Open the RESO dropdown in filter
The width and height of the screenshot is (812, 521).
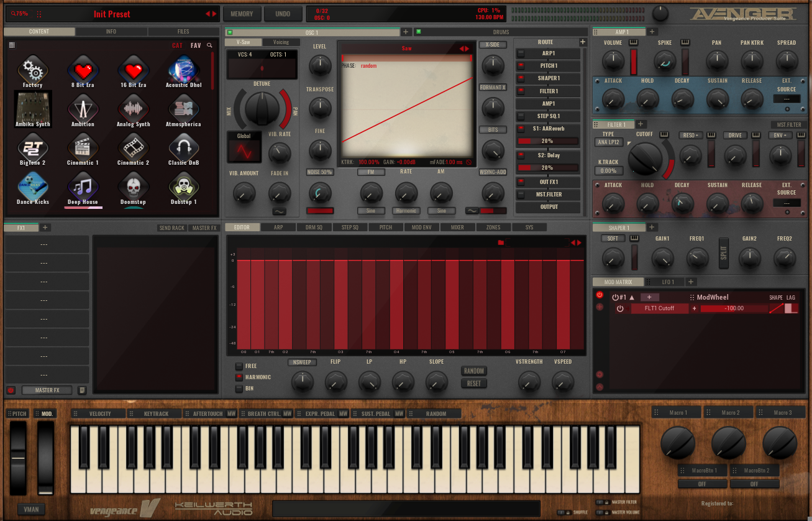tap(690, 135)
